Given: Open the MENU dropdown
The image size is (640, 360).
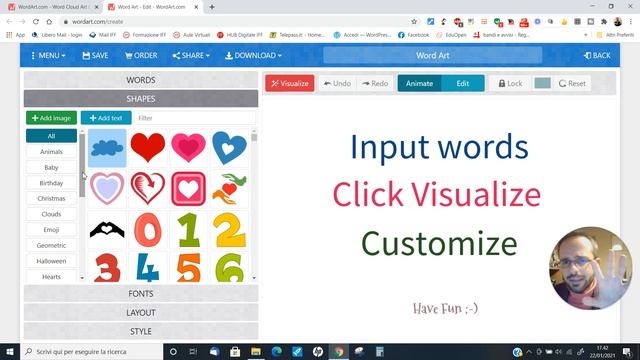Looking at the screenshot, I should [x=48, y=56].
